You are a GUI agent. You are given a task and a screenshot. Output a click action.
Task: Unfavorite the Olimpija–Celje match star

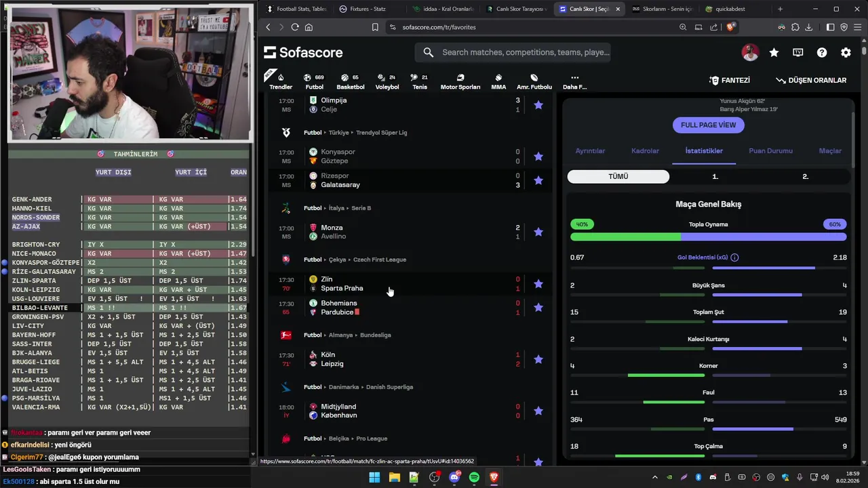[538, 105]
